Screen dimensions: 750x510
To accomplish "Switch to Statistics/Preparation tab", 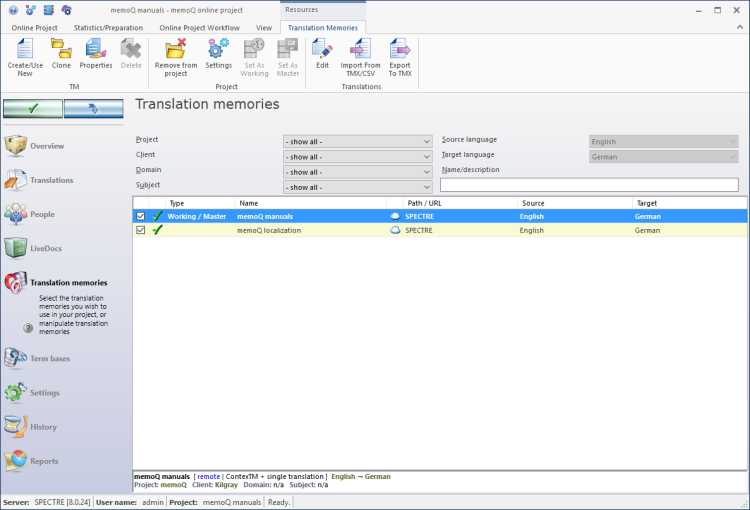I will 108,28.
